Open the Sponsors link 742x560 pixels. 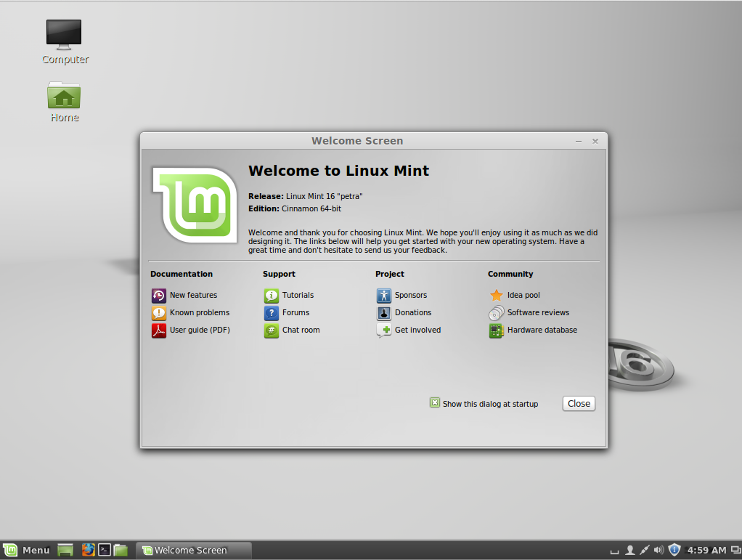pos(411,295)
